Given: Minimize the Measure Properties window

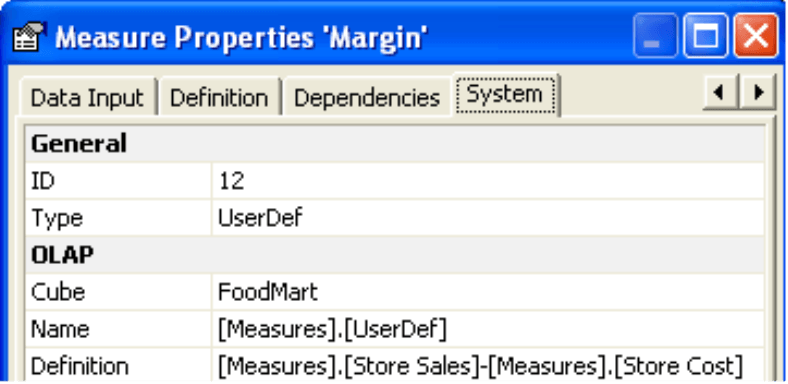Looking at the screenshot, I should click(x=655, y=36).
